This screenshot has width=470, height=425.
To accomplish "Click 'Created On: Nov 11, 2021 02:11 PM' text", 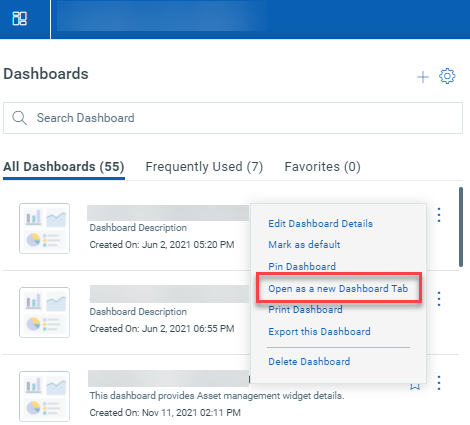I will 165,413.
